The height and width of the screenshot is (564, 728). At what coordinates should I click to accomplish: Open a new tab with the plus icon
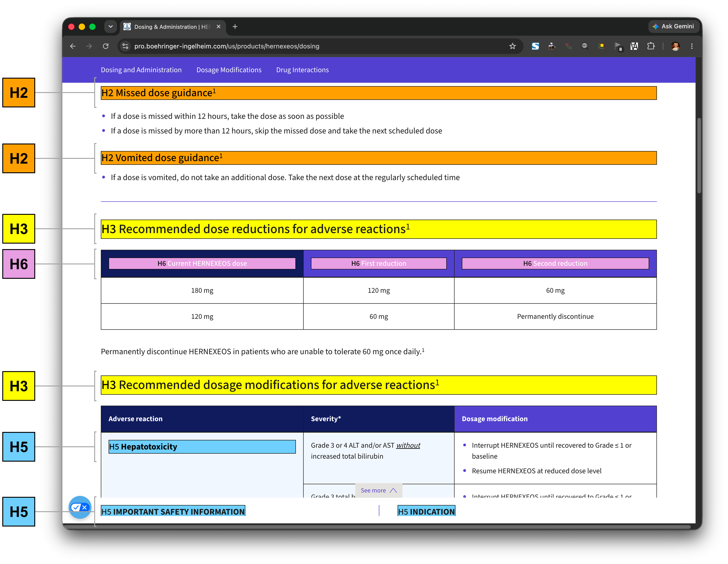click(235, 27)
